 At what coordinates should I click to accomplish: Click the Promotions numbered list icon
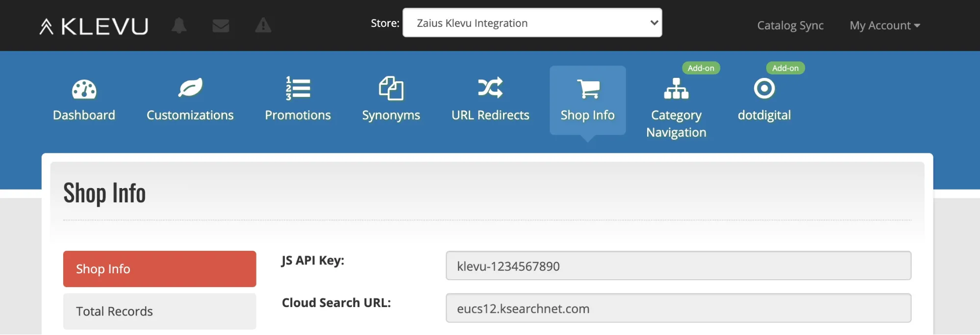[x=298, y=88]
